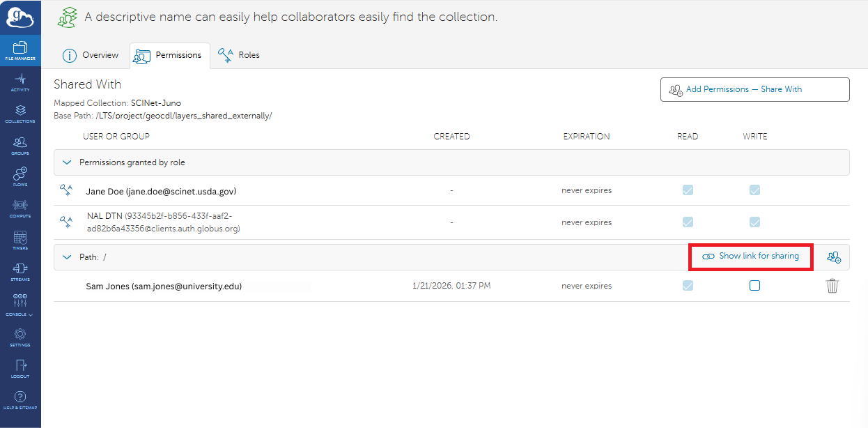Enable write access for Sam Jones

[x=754, y=285]
